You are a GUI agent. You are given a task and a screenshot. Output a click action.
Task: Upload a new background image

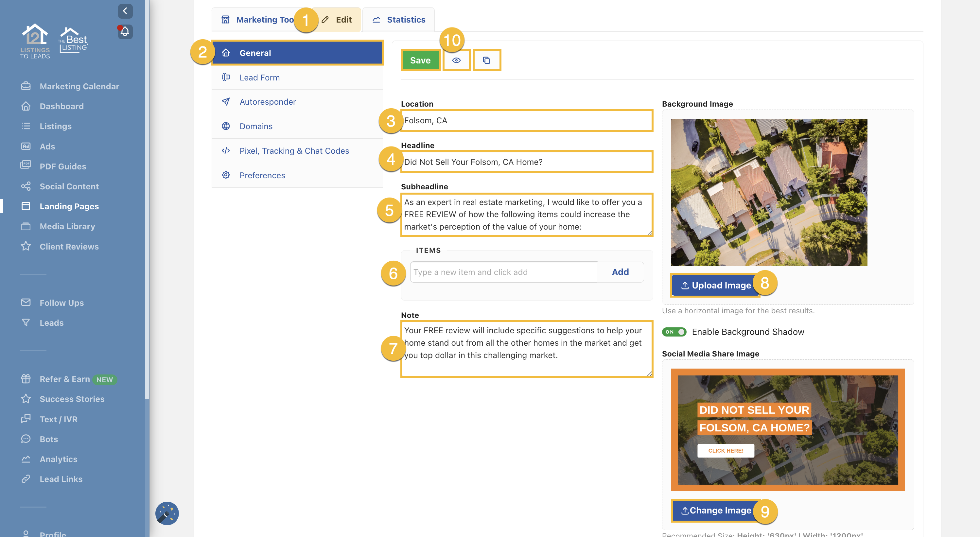point(715,285)
